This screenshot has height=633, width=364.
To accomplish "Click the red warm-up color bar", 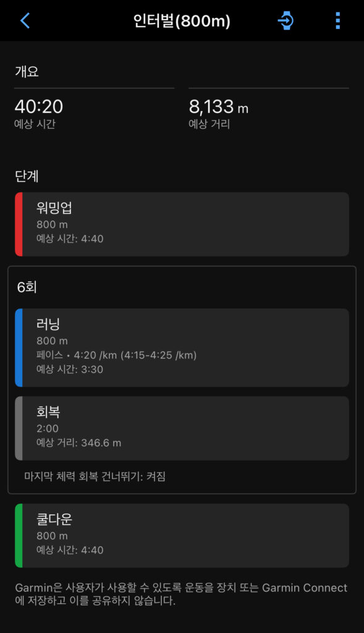I will pos(19,224).
